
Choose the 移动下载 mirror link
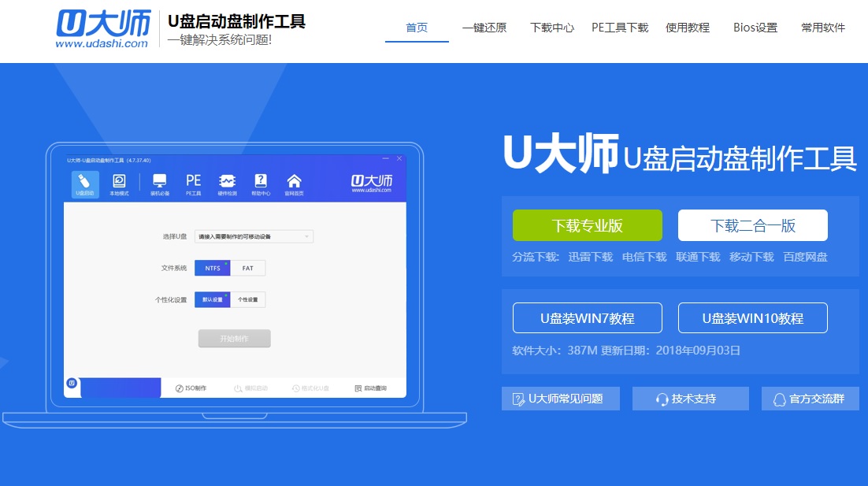[x=751, y=257]
